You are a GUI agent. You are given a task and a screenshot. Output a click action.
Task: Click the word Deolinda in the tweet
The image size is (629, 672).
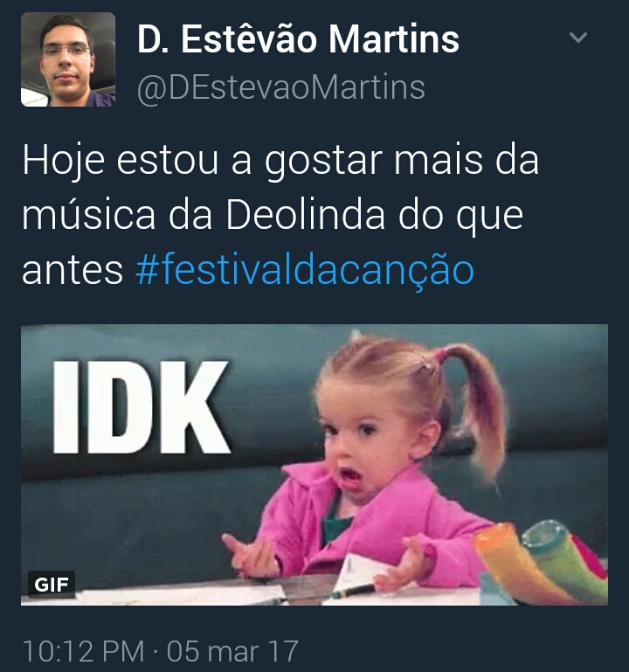click(305, 215)
